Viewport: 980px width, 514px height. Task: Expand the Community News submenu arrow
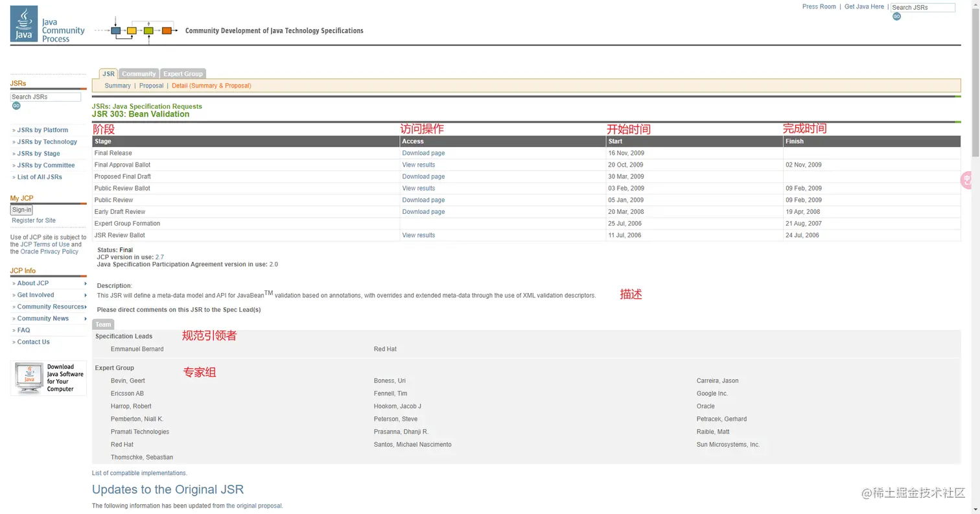tap(86, 318)
